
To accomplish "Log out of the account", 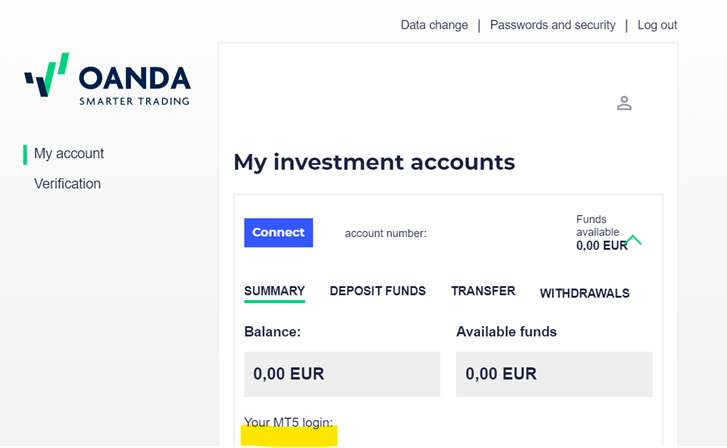I will [x=657, y=25].
